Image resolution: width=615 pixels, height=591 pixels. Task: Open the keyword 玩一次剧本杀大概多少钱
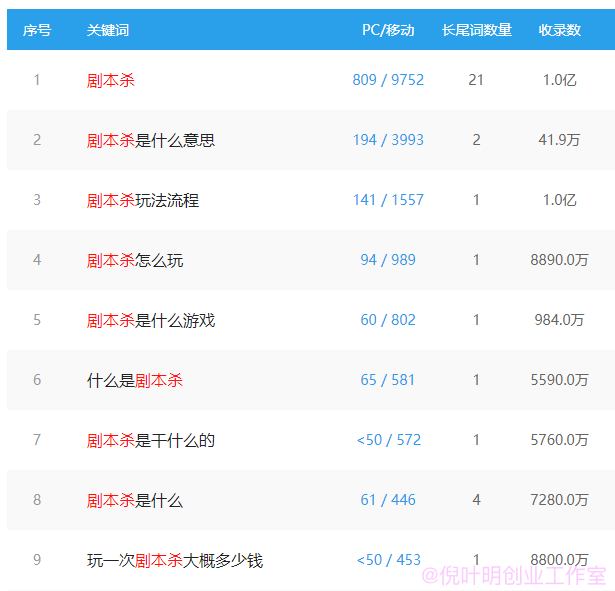[x=175, y=560]
